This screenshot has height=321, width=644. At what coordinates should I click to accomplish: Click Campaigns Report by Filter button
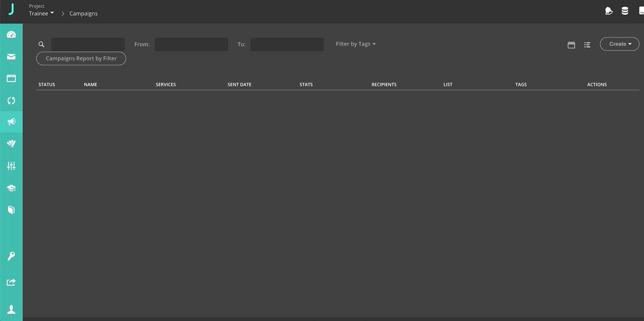point(81,58)
